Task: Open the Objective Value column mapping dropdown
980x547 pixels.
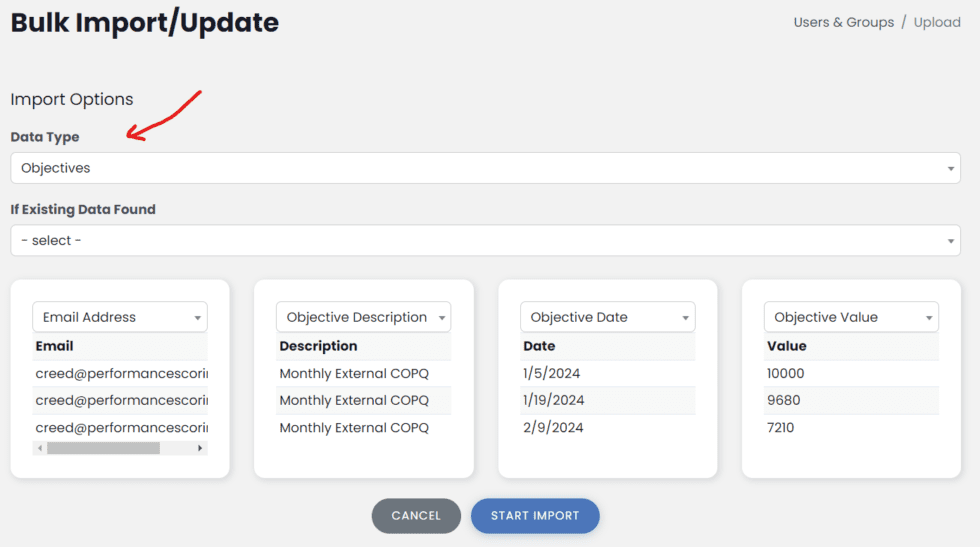Action: (x=851, y=317)
